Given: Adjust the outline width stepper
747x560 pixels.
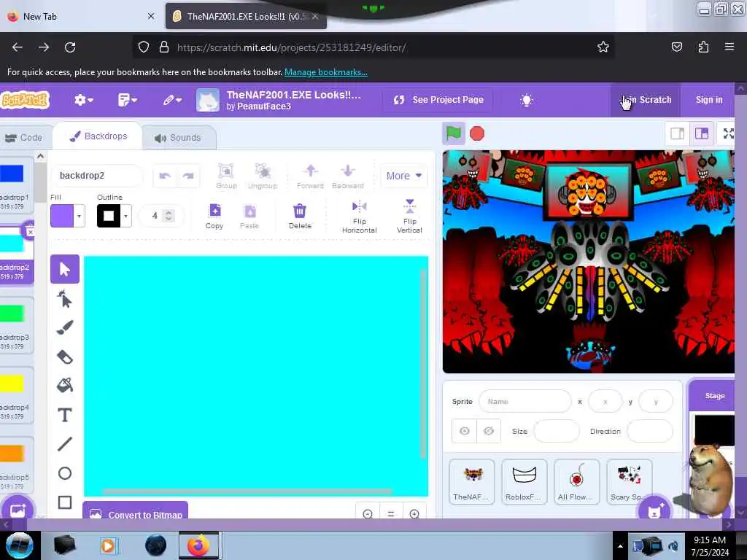Looking at the screenshot, I should click(168, 216).
